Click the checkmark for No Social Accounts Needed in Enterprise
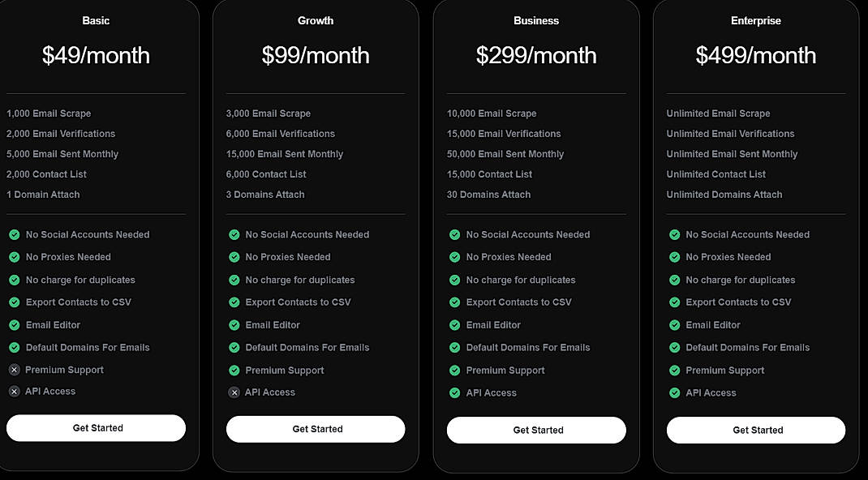The width and height of the screenshot is (868, 480). [674, 234]
